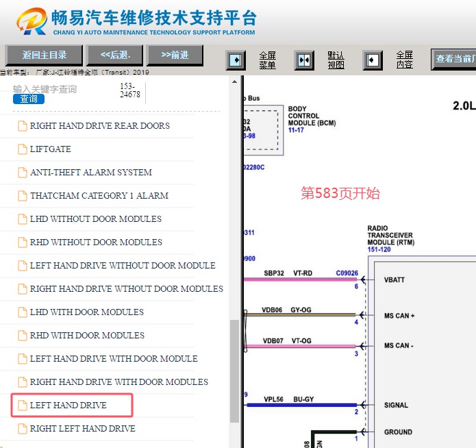
Task: Click LEFT HAND DRIVE WITHOUT DOOR MODULE icon
Action: (22, 266)
